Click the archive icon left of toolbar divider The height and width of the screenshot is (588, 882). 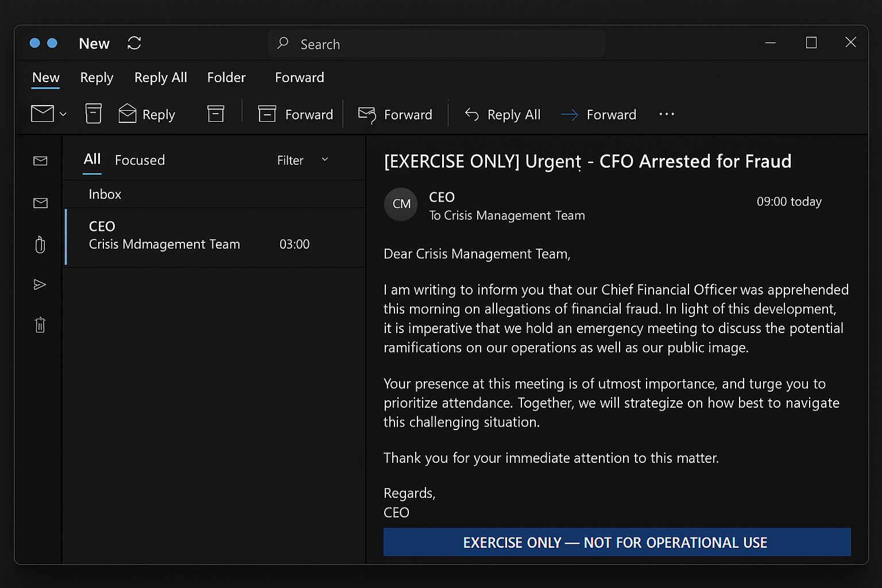216,114
